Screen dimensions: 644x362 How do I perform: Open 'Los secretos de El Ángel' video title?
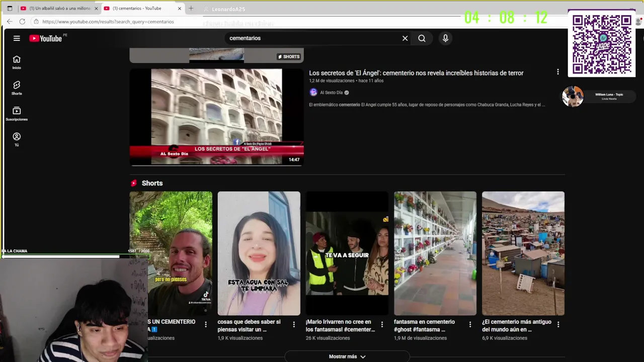click(416, 73)
